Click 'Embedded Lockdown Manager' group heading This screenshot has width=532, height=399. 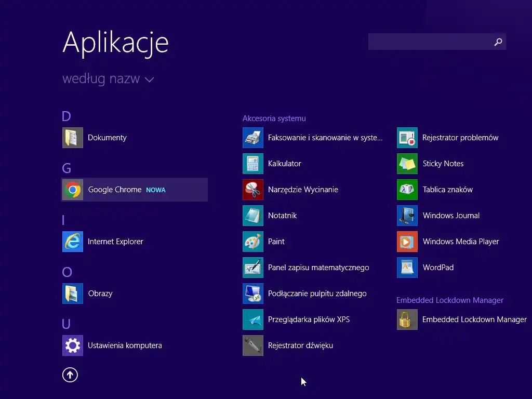pyautogui.click(x=450, y=300)
